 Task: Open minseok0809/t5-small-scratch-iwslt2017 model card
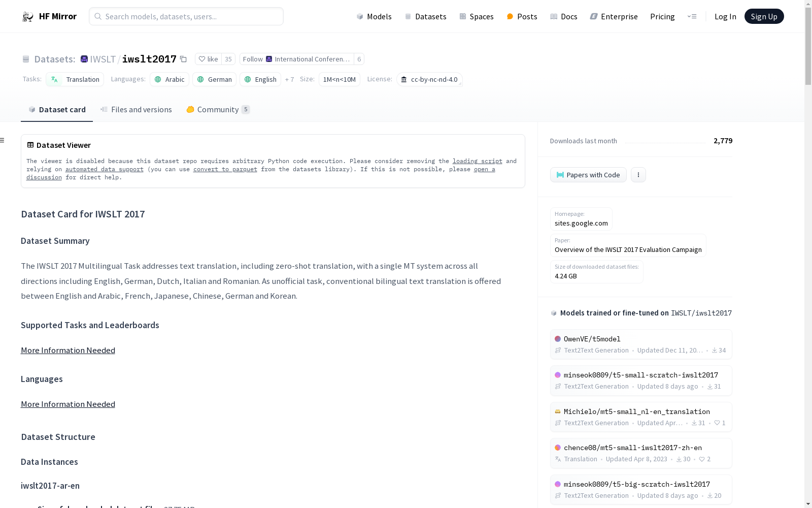pos(641,380)
